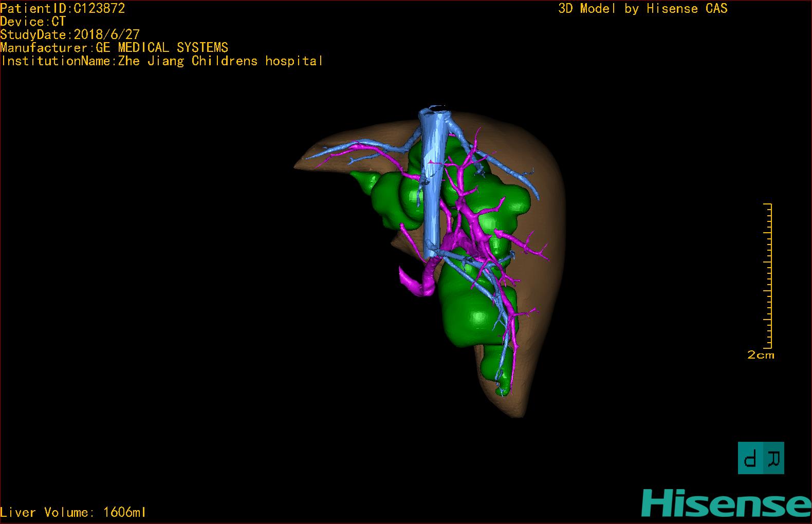The height and width of the screenshot is (524, 812).
Task: Click the 2cm scale label
Action: click(761, 355)
